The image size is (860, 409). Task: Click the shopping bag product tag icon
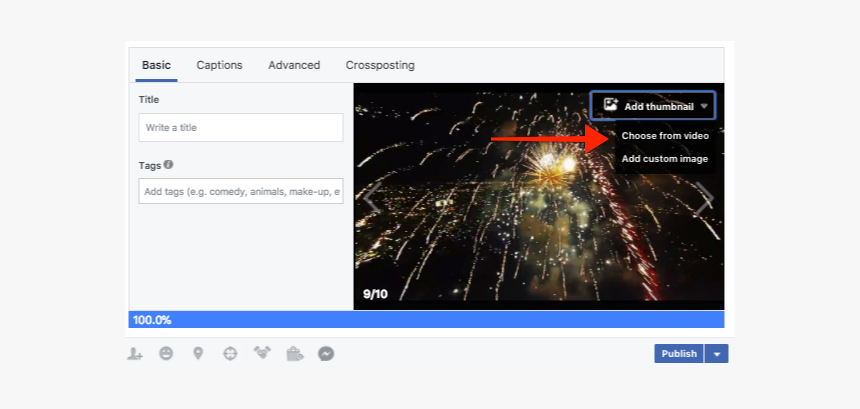[x=295, y=354]
